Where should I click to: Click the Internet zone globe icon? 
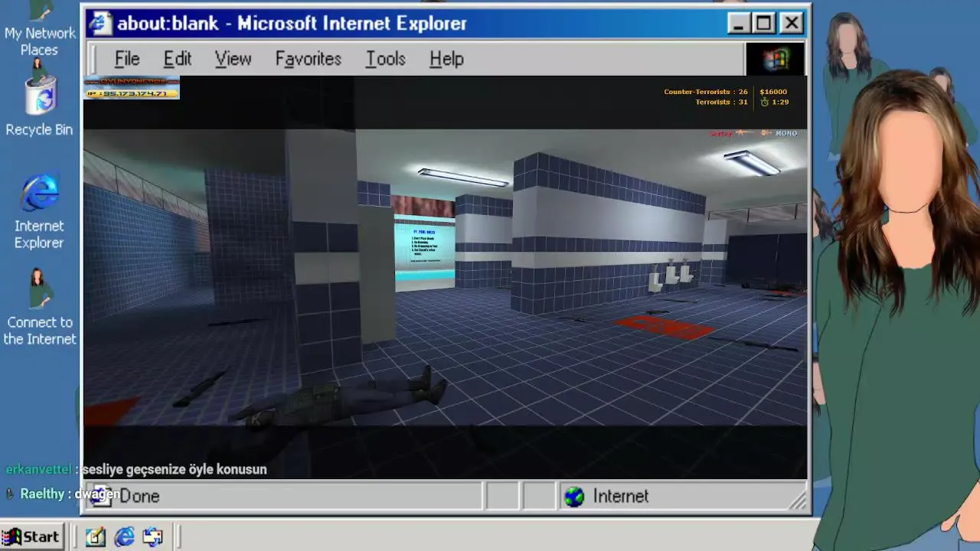pyautogui.click(x=574, y=497)
